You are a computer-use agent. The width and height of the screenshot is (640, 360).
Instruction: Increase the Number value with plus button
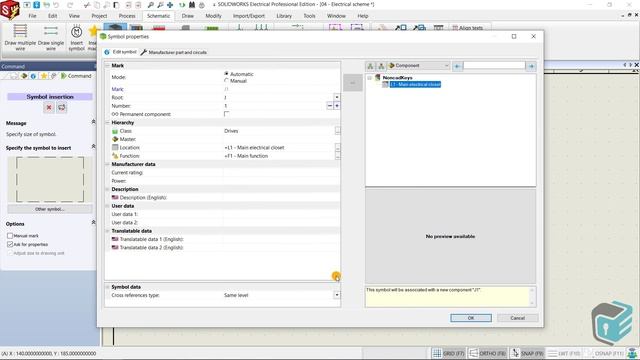337,106
